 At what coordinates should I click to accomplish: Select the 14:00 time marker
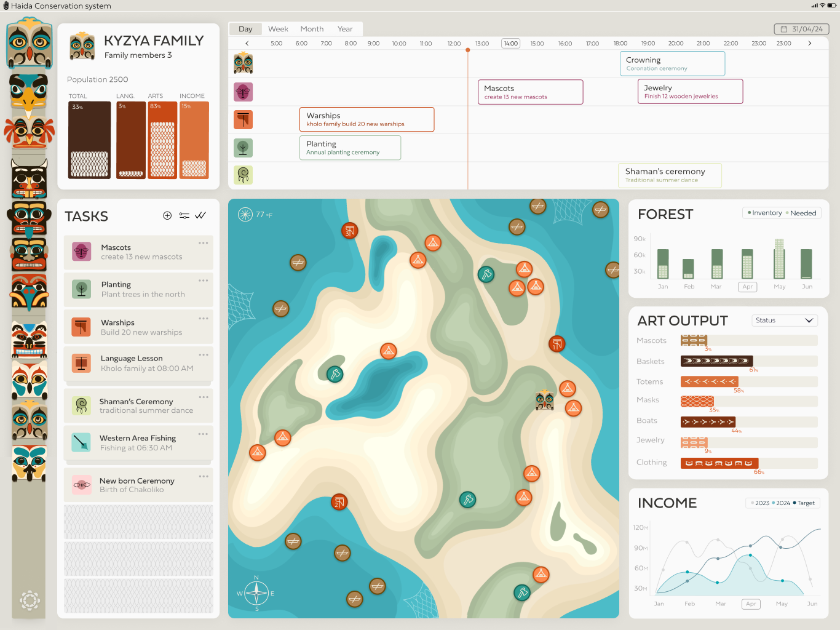(510, 44)
